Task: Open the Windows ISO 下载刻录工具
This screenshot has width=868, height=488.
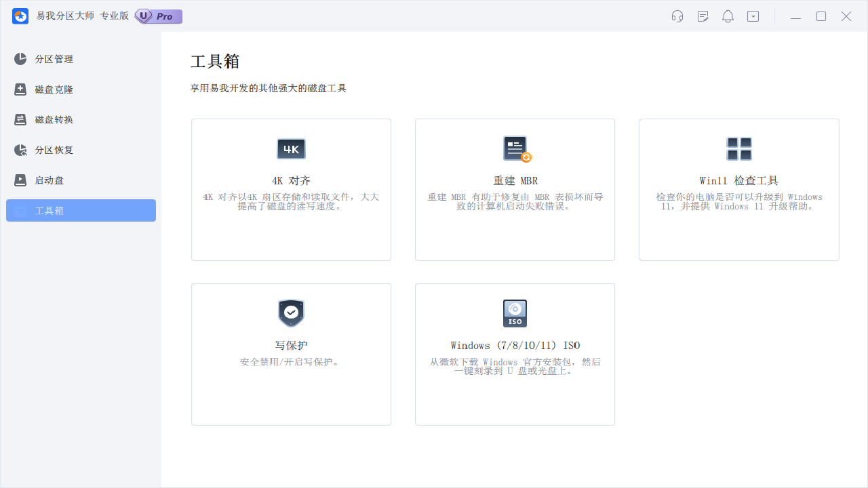Action: point(515,354)
